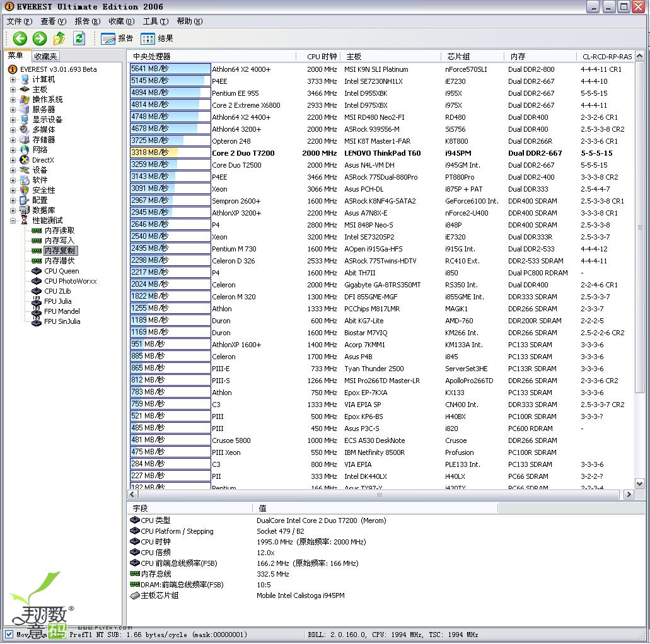
Task: Open 内存读取 memory read benchmark
Action: click(x=59, y=231)
